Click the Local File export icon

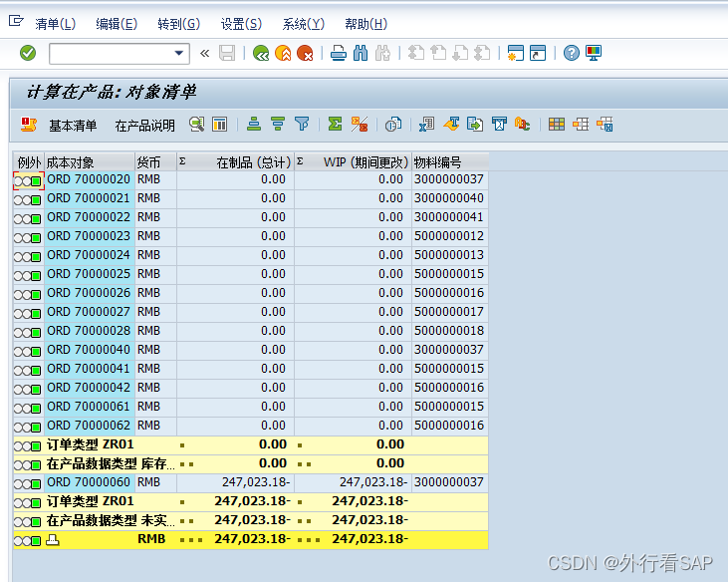(x=475, y=125)
